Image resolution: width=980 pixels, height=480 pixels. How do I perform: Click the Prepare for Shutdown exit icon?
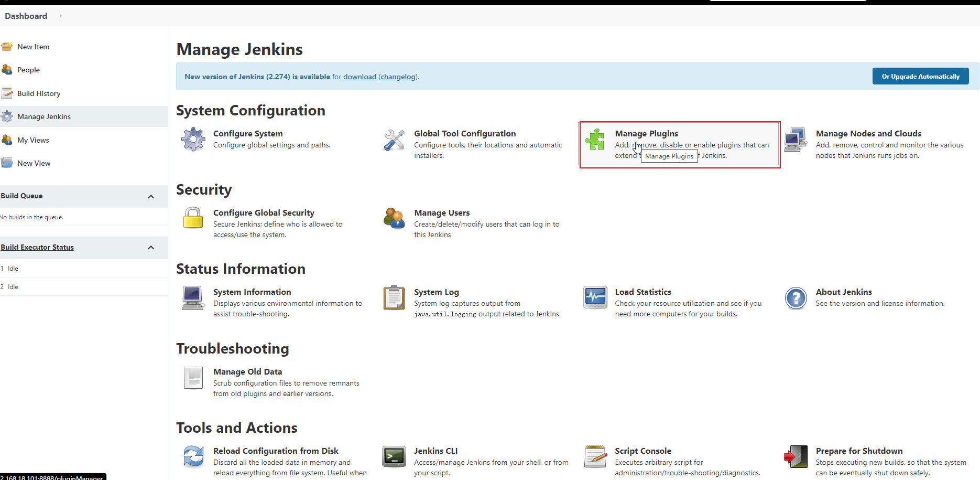click(x=796, y=456)
